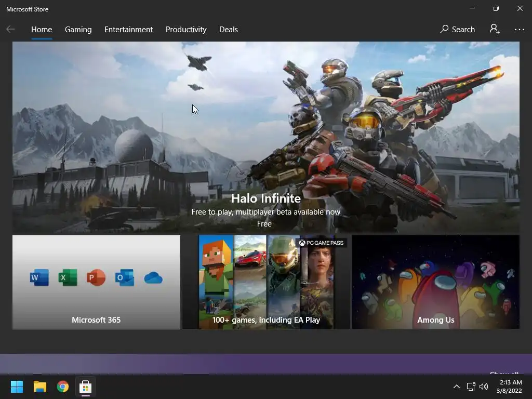Click the Outlook icon in Microsoft 365 tile
The width and height of the screenshot is (532, 399).
tap(125, 277)
